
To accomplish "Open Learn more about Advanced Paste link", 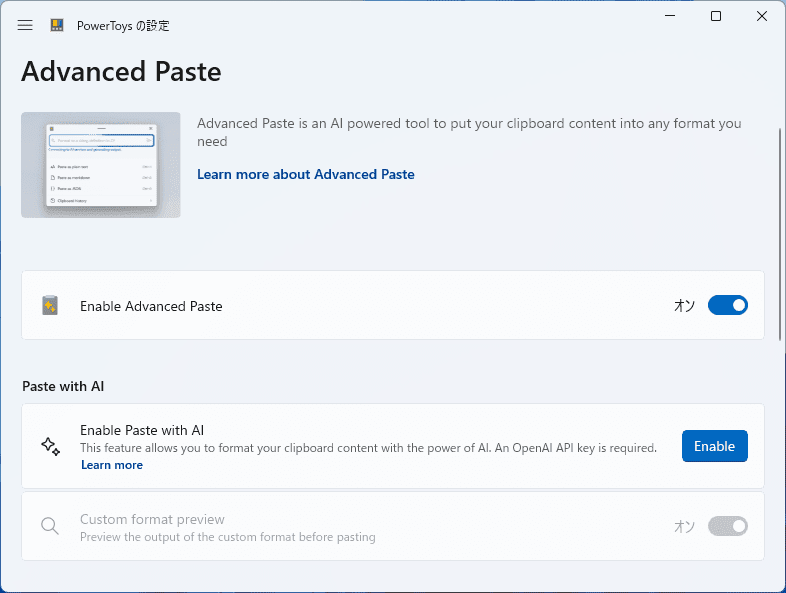I will (x=306, y=174).
